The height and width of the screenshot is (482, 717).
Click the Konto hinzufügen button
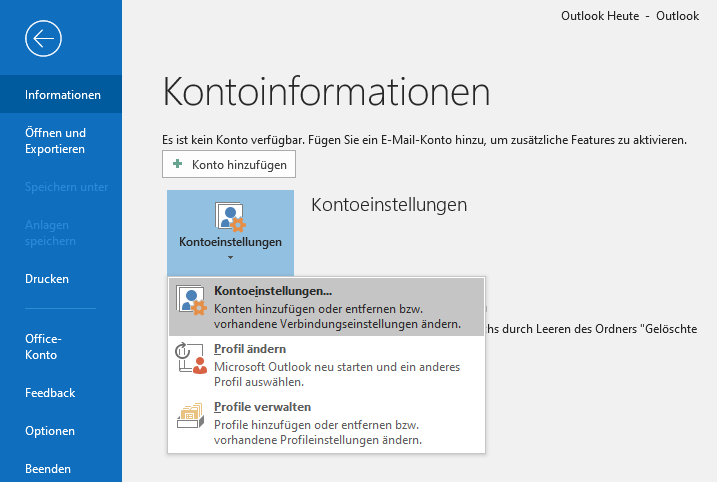pyautogui.click(x=229, y=164)
